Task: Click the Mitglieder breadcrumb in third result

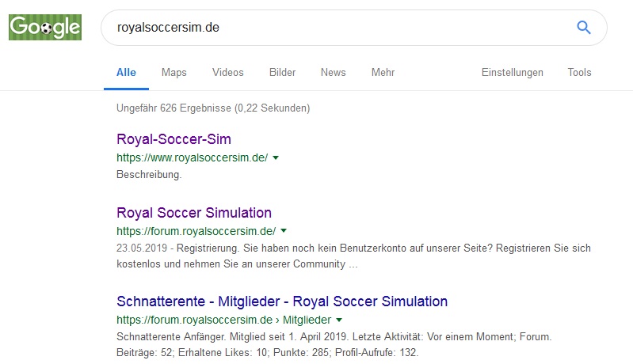Action: point(307,320)
